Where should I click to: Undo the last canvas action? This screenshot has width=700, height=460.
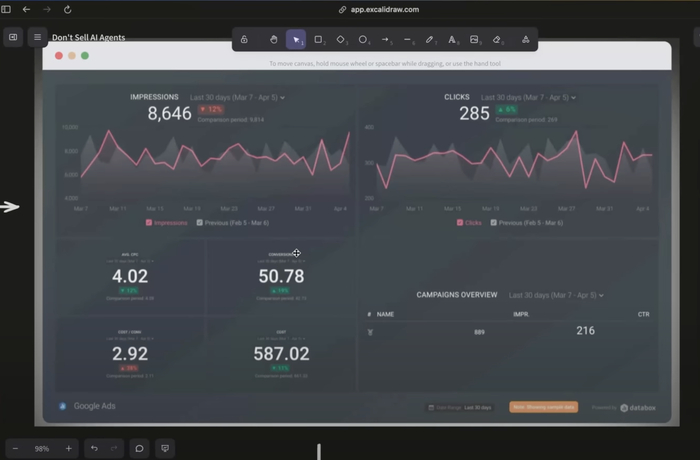pyautogui.click(x=94, y=448)
